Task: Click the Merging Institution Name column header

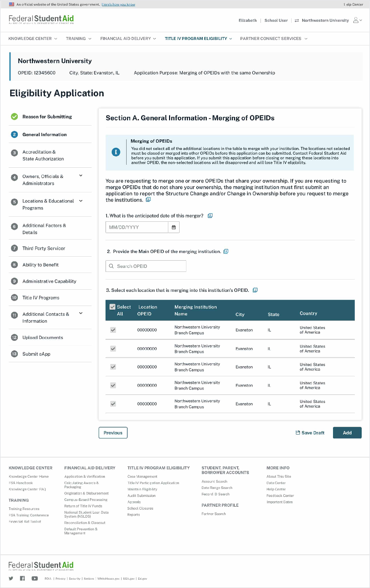Action: pos(196,310)
